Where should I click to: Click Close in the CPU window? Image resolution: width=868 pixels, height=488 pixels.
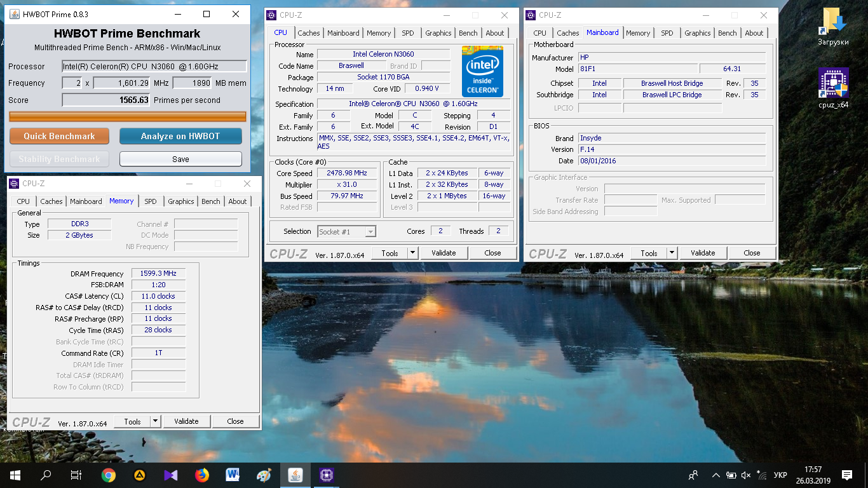492,253
